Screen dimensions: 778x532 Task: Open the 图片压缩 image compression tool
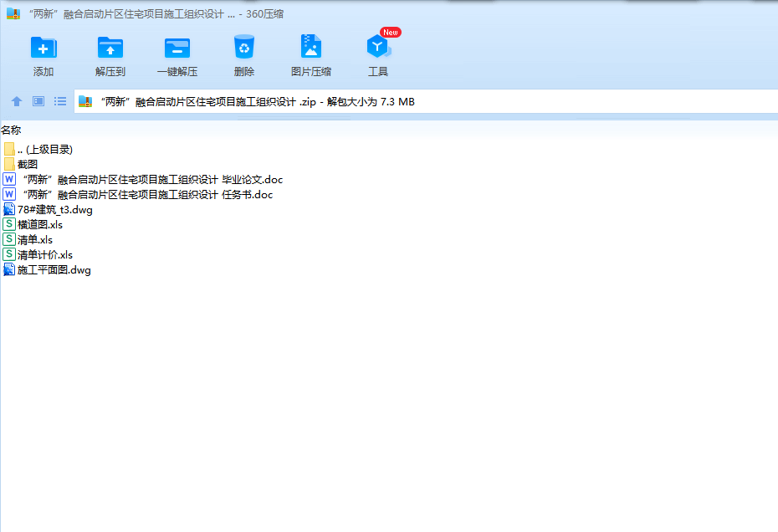311,46
